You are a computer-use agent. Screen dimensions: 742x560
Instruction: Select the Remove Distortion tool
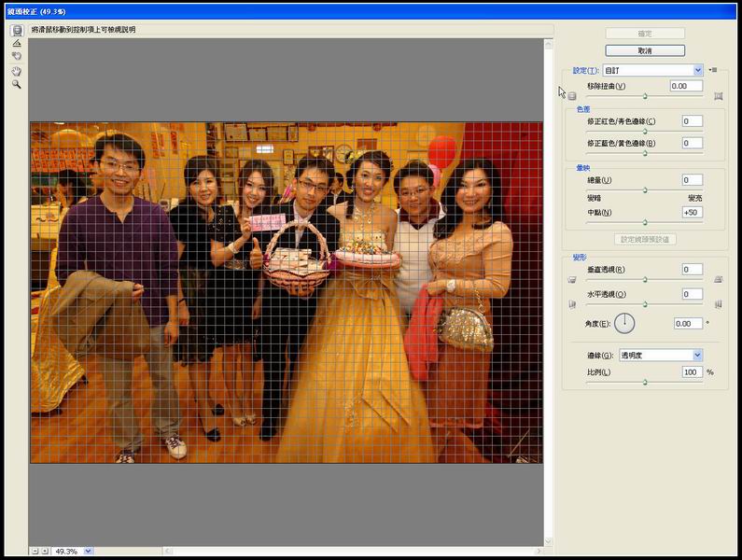pyautogui.click(x=17, y=30)
